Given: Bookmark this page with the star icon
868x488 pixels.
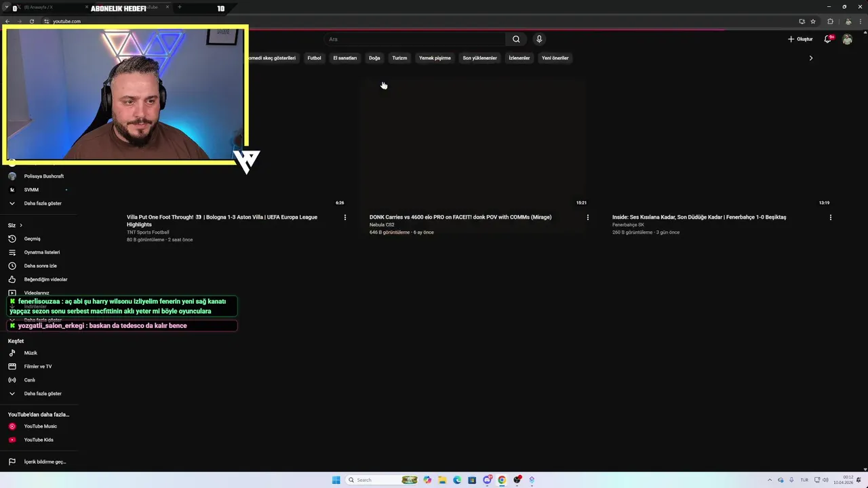Looking at the screenshot, I should [813, 21].
